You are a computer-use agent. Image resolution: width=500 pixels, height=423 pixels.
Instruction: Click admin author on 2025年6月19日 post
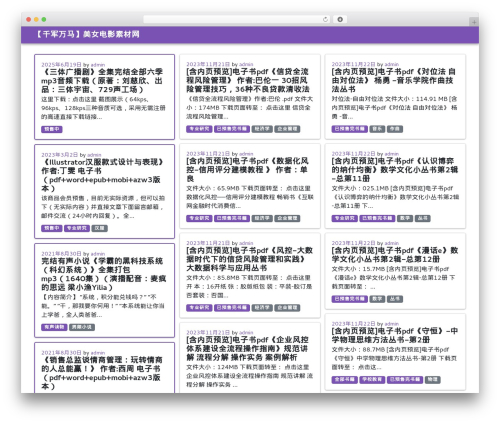[98, 65]
